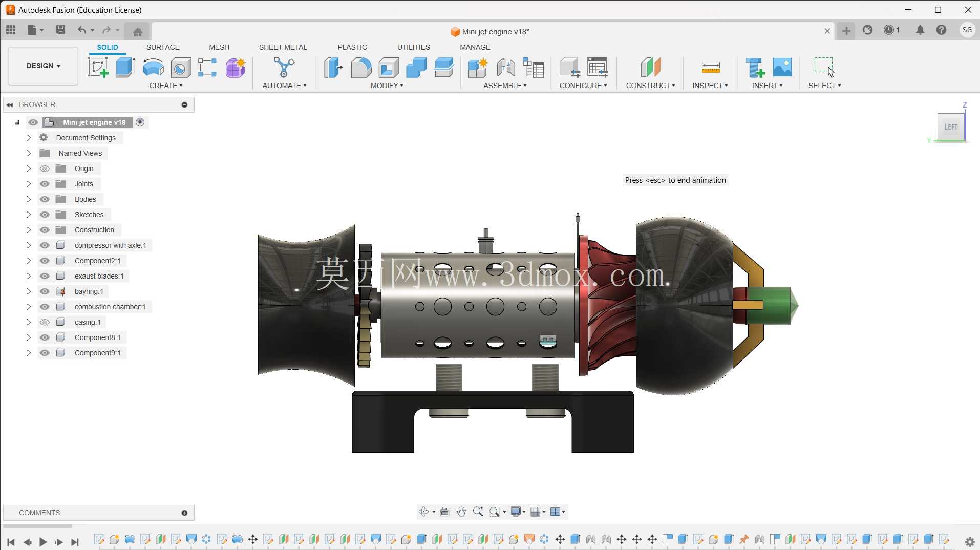Select the Combine tool
980x550 pixels.
click(416, 67)
